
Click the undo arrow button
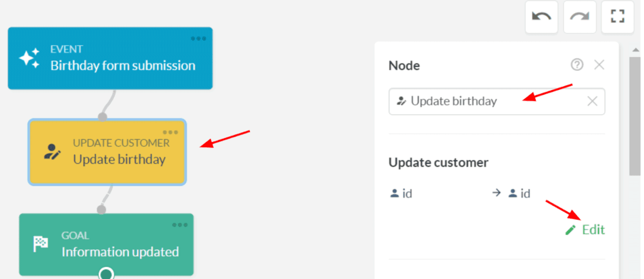(x=541, y=16)
